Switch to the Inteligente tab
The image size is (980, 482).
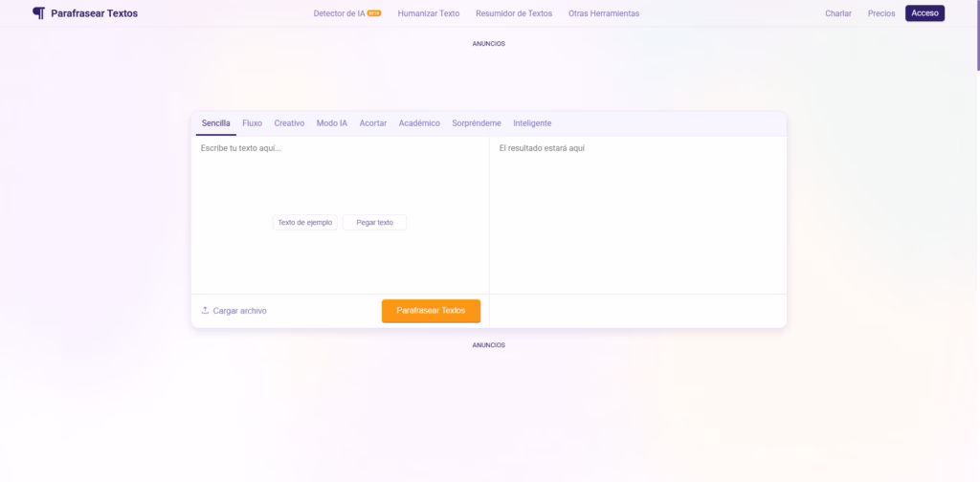click(532, 123)
